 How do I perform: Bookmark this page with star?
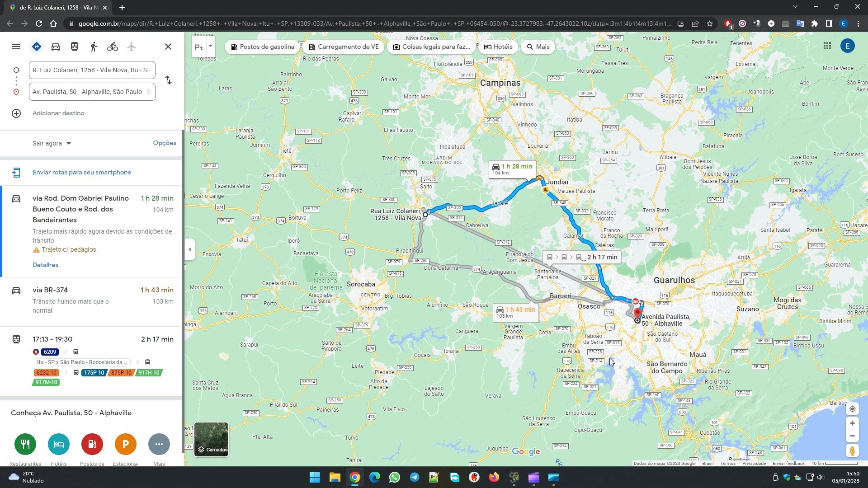[x=710, y=23]
